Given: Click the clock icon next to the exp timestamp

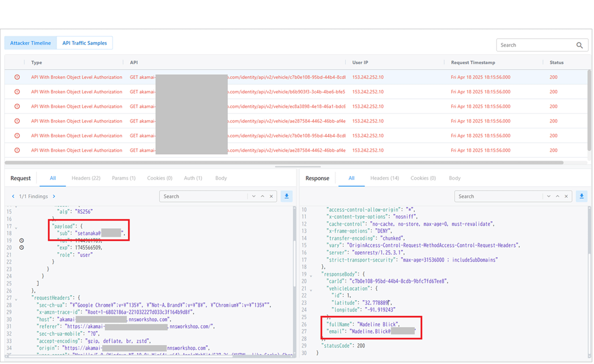Looking at the screenshot, I should pos(20,247).
